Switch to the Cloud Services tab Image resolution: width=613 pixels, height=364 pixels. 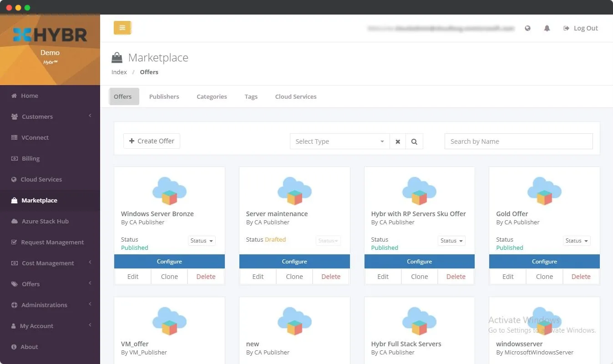click(x=296, y=96)
